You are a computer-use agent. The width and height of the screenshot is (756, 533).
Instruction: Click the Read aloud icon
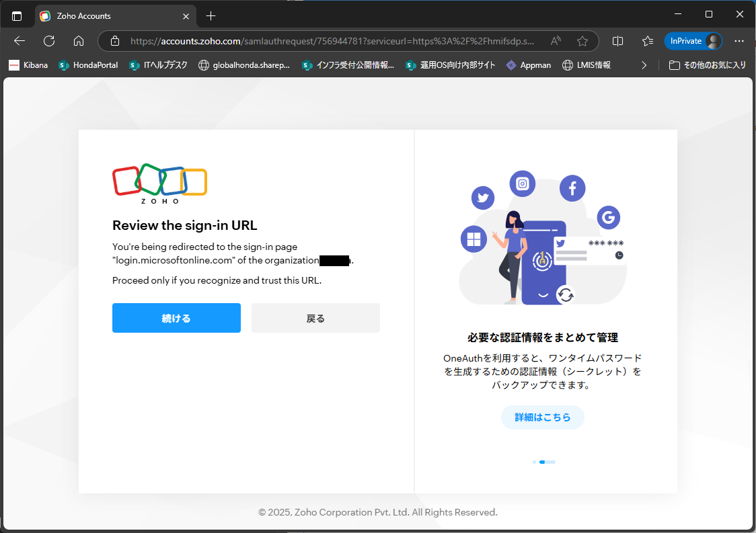(x=556, y=41)
